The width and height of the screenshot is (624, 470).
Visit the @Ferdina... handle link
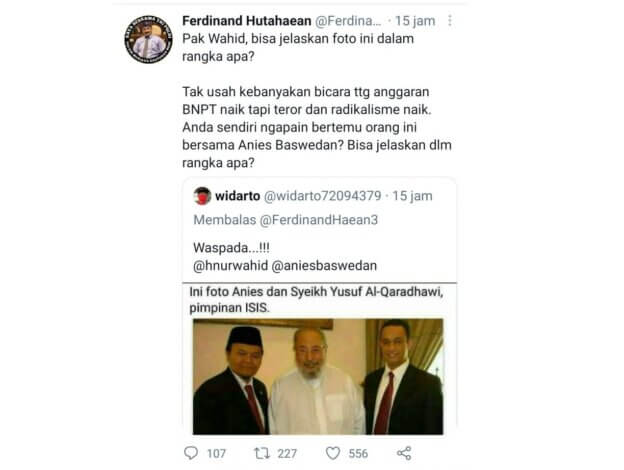point(348,21)
